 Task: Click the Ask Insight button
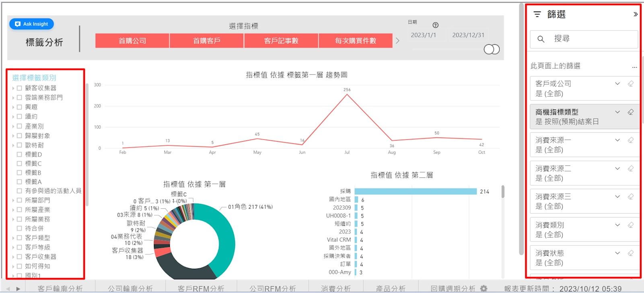[x=31, y=24]
